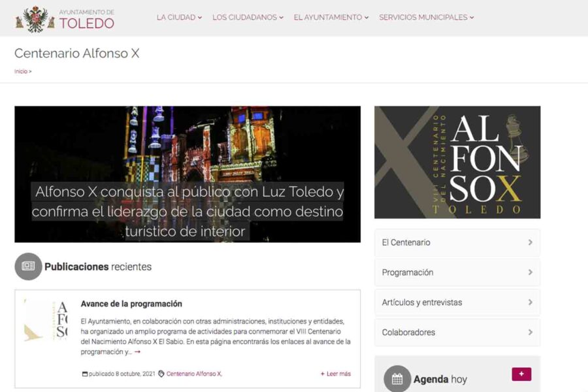Select Artículos y entrevistas in sidebar
The width and height of the screenshot is (588, 392).
(x=457, y=302)
